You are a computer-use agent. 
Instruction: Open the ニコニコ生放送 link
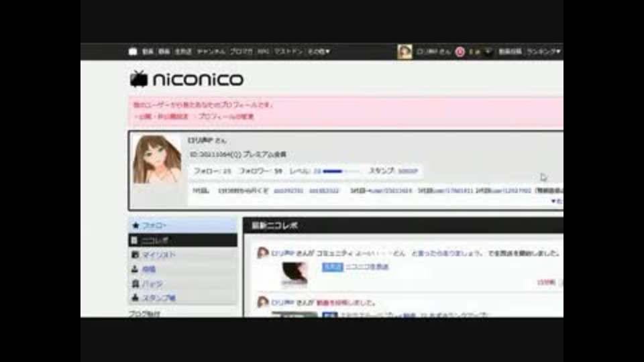tap(367, 267)
